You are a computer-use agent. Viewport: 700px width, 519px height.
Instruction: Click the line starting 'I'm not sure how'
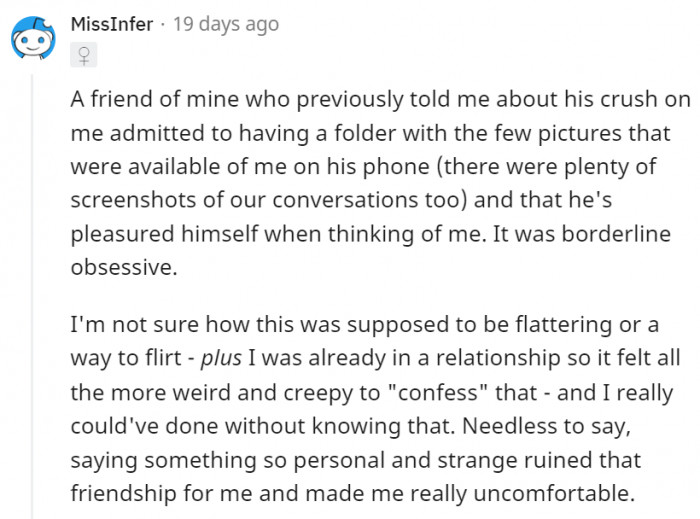click(x=365, y=324)
